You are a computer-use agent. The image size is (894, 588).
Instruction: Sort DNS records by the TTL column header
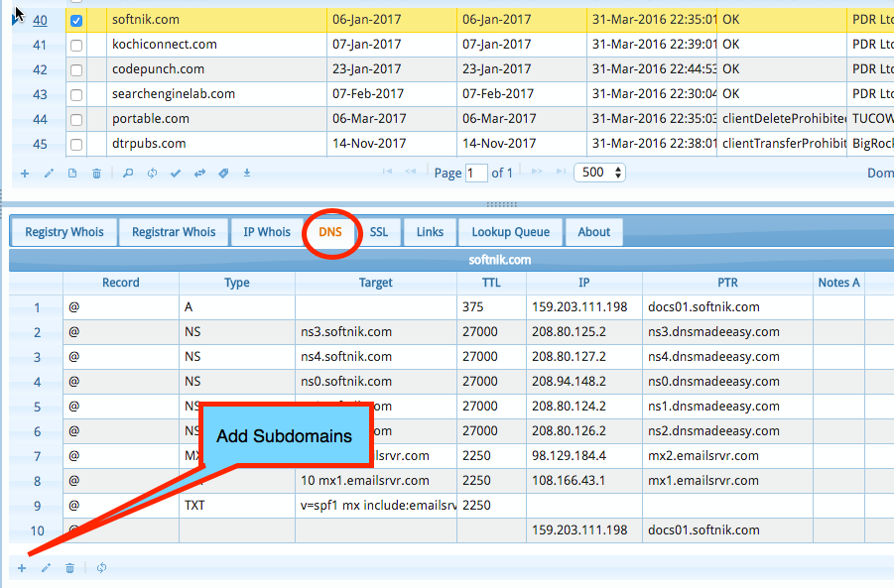point(491,283)
